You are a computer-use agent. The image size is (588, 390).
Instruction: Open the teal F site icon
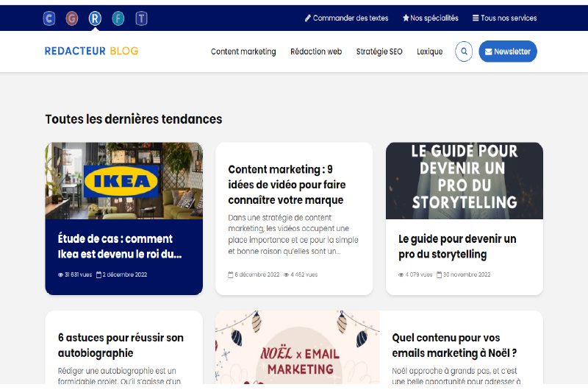pos(118,18)
